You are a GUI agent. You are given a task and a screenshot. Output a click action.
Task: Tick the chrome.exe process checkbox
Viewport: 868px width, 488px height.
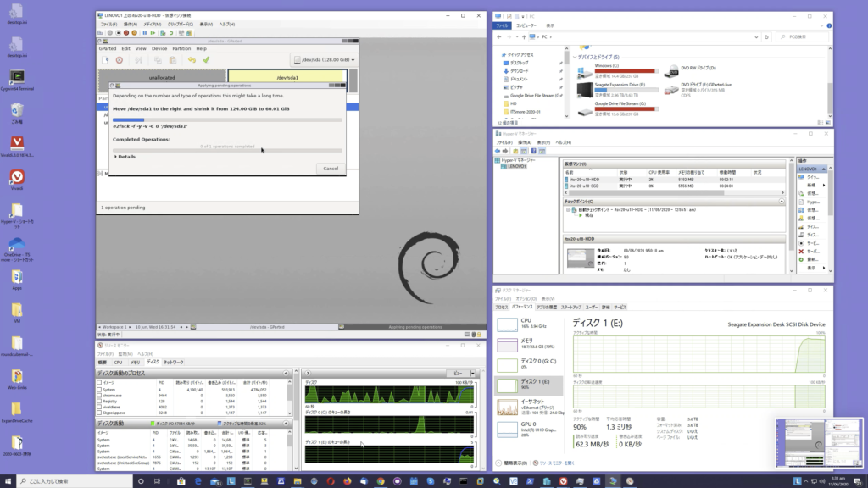point(100,395)
